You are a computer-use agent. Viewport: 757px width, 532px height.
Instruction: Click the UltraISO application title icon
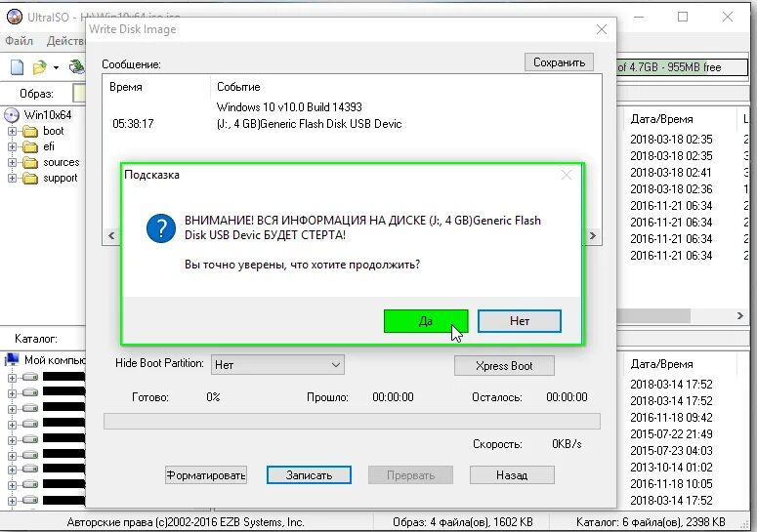(x=15, y=17)
